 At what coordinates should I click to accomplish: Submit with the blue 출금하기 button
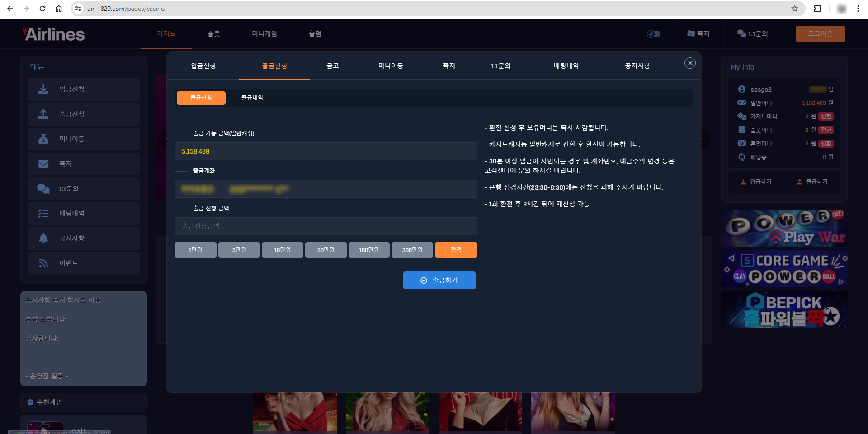(439, 280)
